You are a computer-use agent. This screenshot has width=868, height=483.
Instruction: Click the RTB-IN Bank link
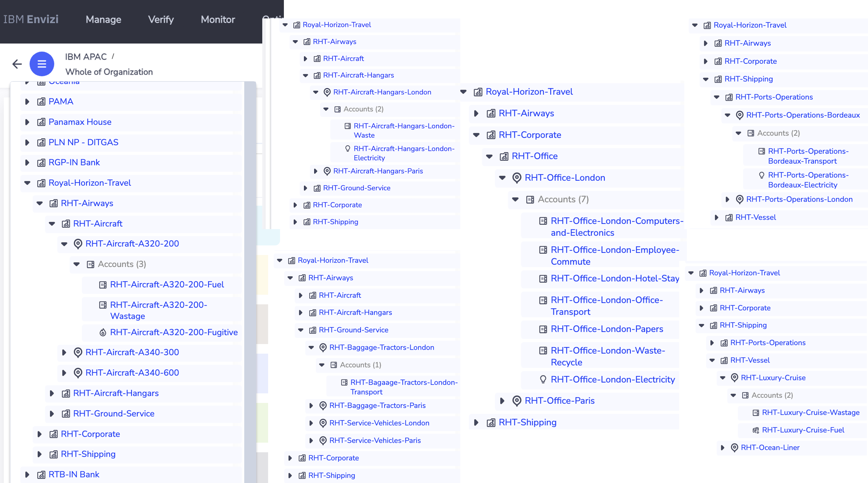pos(74,474)
